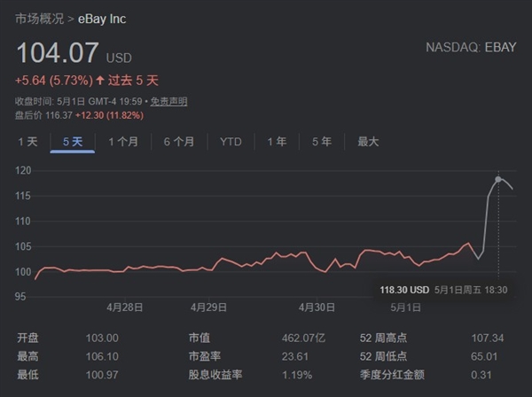The width and height of the screenshot is (532, 397).
Task: Click the 4月29日 date axis label
Action: [x=208, y=307]
